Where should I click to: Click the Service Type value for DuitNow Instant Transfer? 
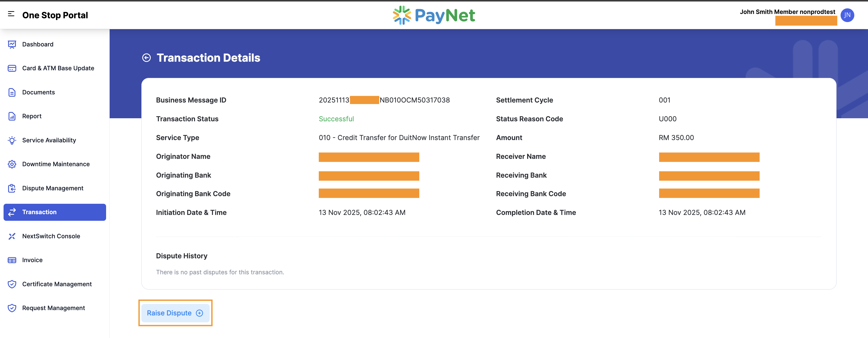click(x=399, y=138)
